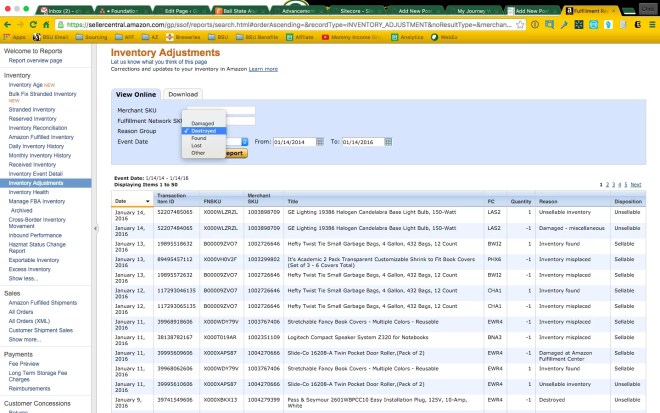Screen dimensions: 660x413
Task: Click the Quantity column header
Action: (x=521, y=201)
